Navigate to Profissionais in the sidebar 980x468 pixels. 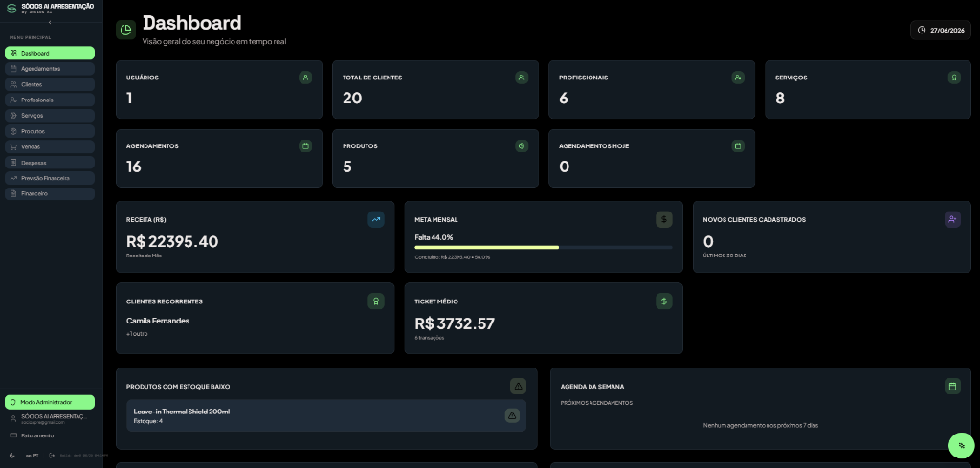[50, 100]
